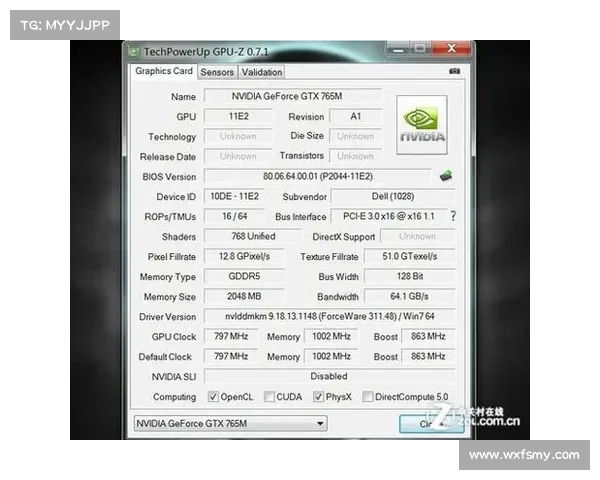The width and height of the screenshot is (600, 480).
Task: Click the Name field NVIDIA GeForce GTX 765M
Action: click(293, 96)
